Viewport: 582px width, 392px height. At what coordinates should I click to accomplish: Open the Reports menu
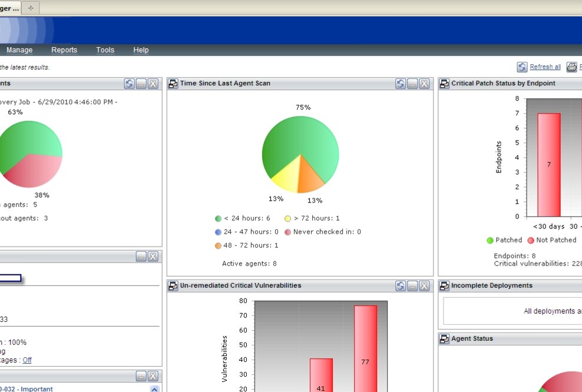pos(64,50)
